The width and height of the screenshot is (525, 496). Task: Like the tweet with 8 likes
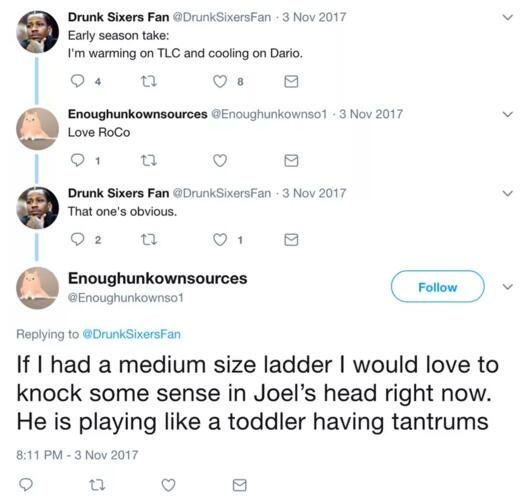[220, 81]
